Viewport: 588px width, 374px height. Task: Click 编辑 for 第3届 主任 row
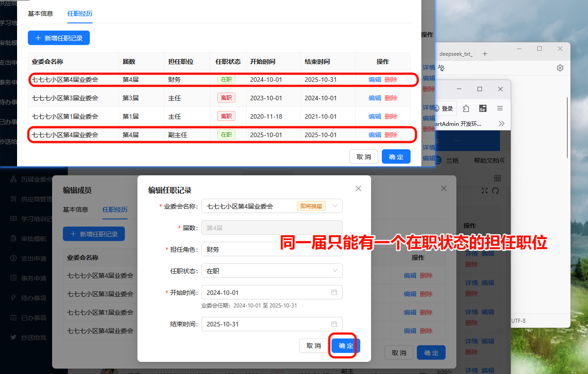click(x=375, y=98)
